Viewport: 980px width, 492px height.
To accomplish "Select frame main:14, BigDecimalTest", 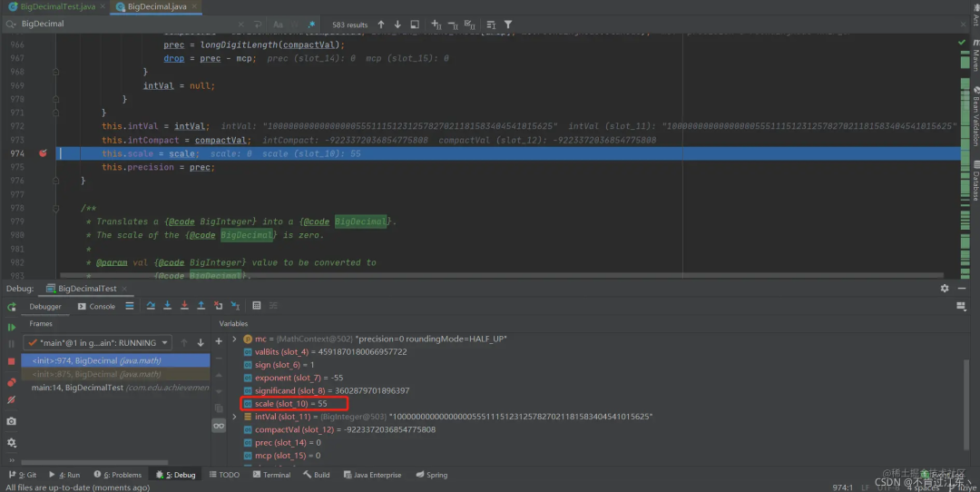I will 115,388.
